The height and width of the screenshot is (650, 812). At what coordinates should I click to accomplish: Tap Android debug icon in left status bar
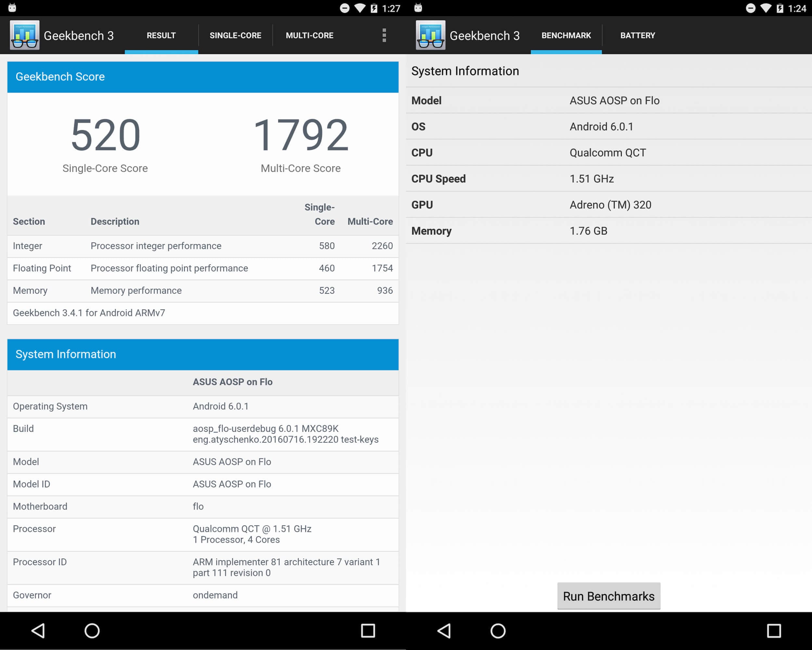(12, 7)
